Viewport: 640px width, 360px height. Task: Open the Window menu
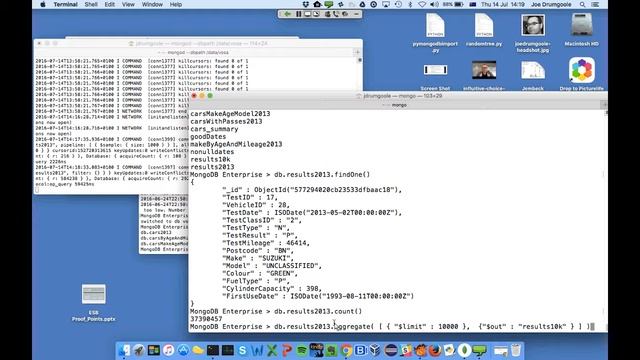coord(152,4)
